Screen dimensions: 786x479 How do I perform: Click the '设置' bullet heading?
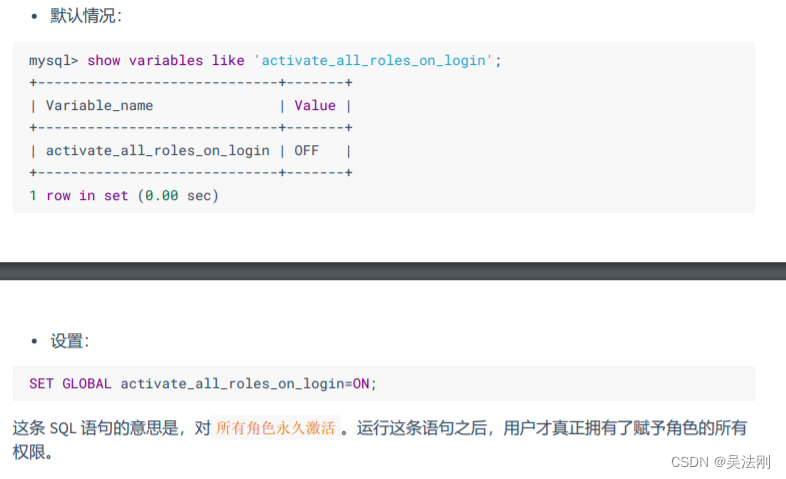coord(69,341)
